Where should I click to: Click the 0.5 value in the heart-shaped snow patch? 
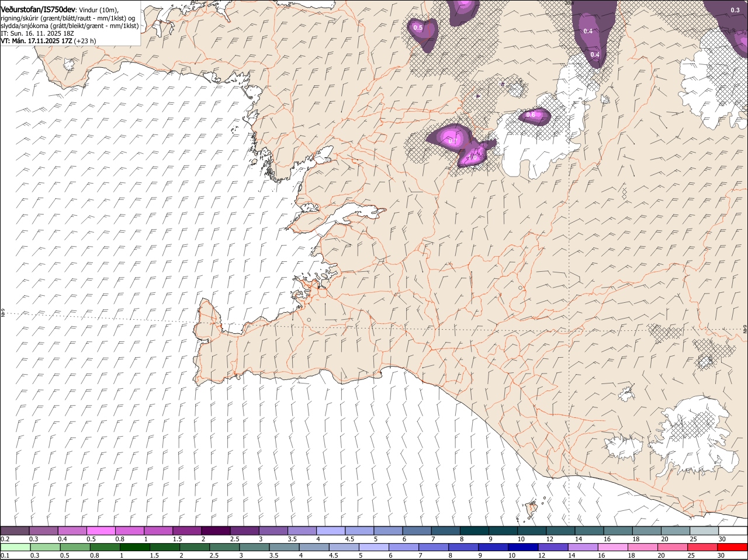click(418, 27)
